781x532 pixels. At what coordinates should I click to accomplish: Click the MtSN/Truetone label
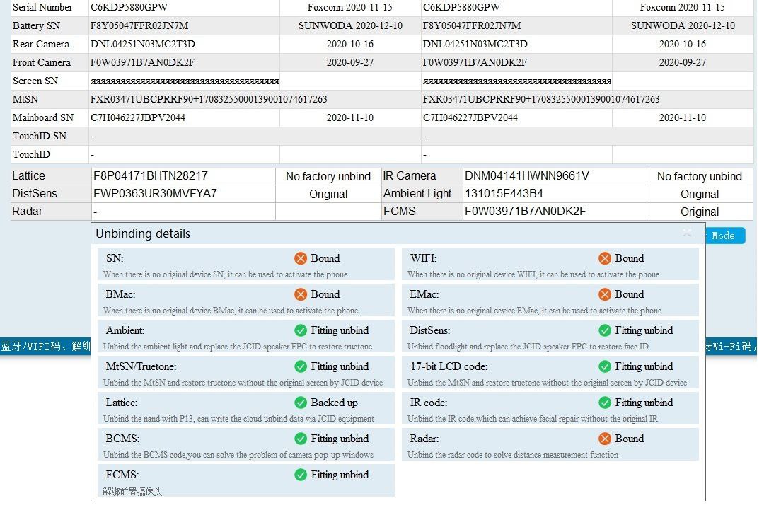click(x=141, y=366)
